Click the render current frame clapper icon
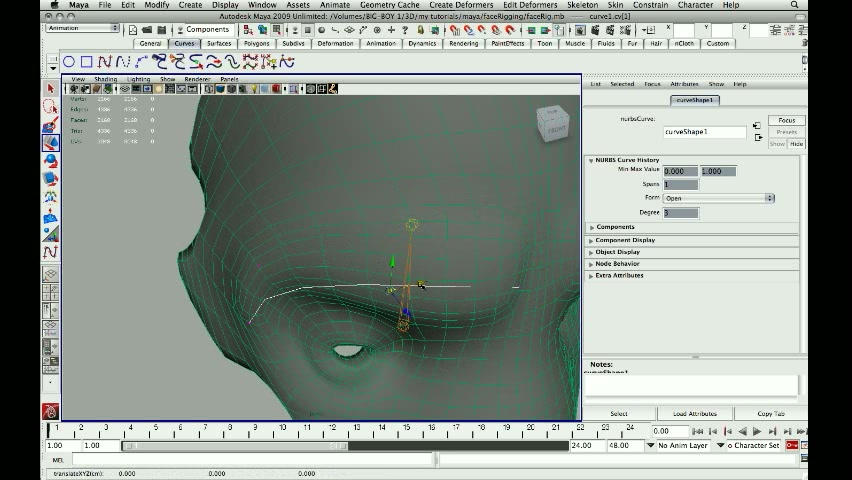Viewport: 852px width, 480px height. pyautogui.click(x=596, y=30)
